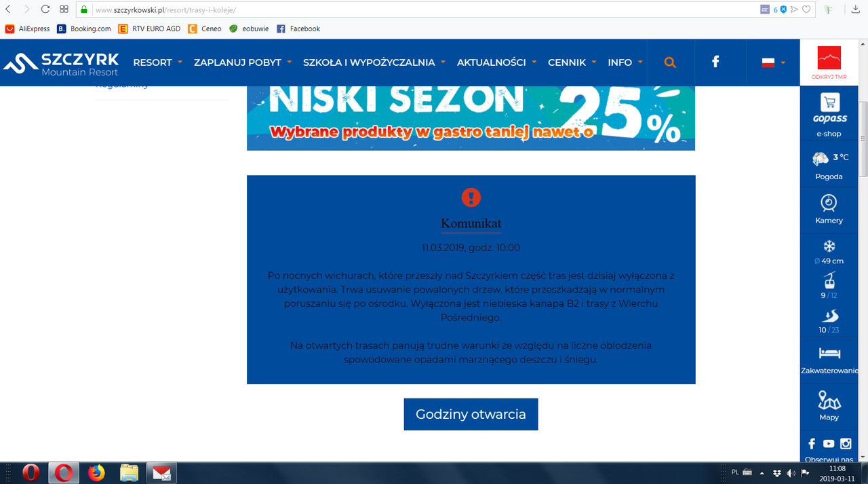
Task: Click the PL language indicator in tray
Action: coord(736,472)
